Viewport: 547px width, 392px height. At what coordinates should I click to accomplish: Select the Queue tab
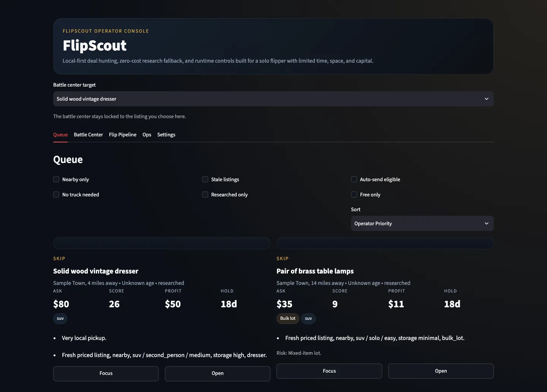click(x=60, y=134)
